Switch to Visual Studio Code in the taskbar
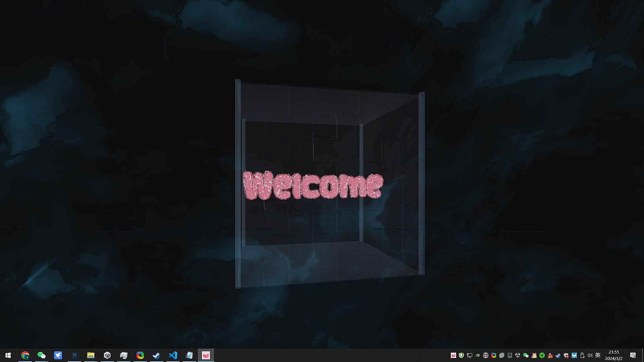Viewport: 644px width, 362px height. tap(173, 355)
